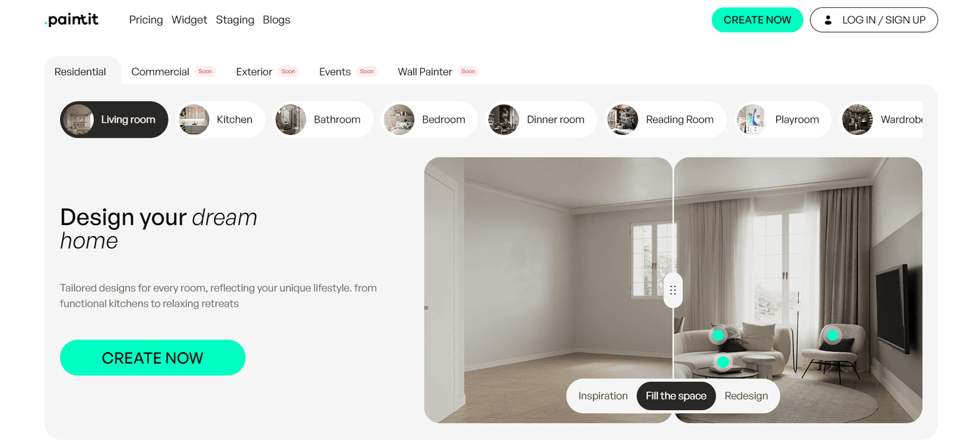980x442 pixels.
Task: Click the large CREATE NOW button
Action: click(153, 357)
